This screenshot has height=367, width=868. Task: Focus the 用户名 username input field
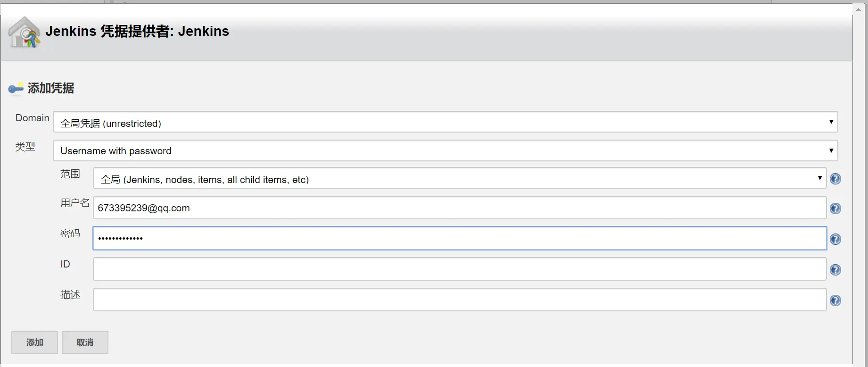click(459, 208)
